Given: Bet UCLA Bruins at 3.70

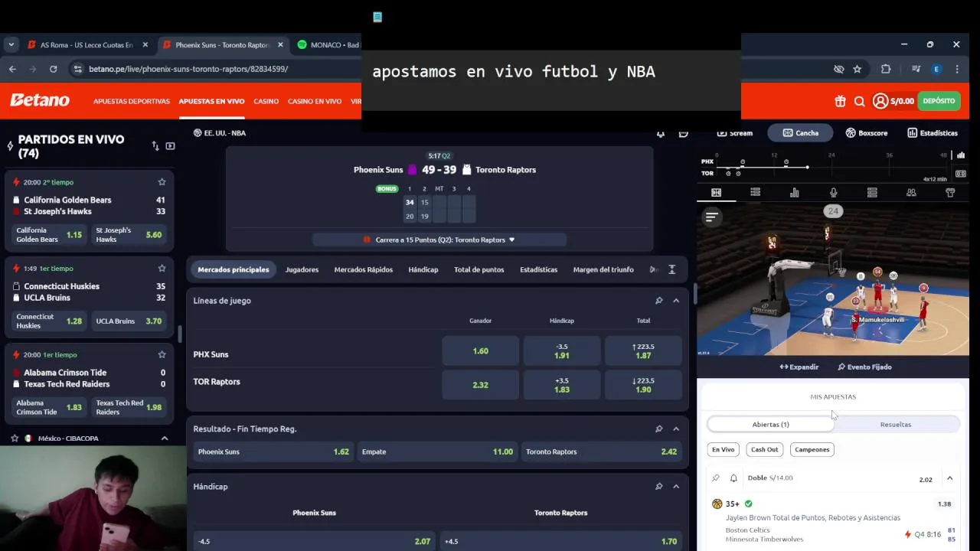Looking at the screenshot, I should [x=129, y=321].
